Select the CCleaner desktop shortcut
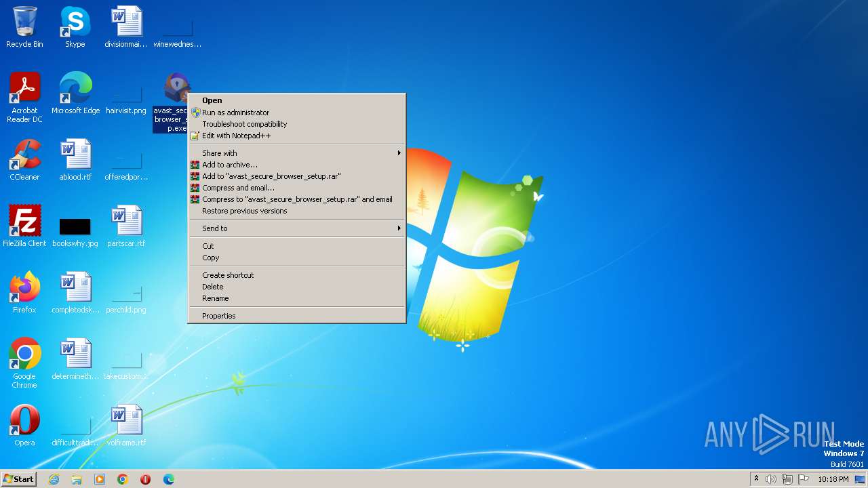Screen dimensions: 868x488 tap(24, 160)
